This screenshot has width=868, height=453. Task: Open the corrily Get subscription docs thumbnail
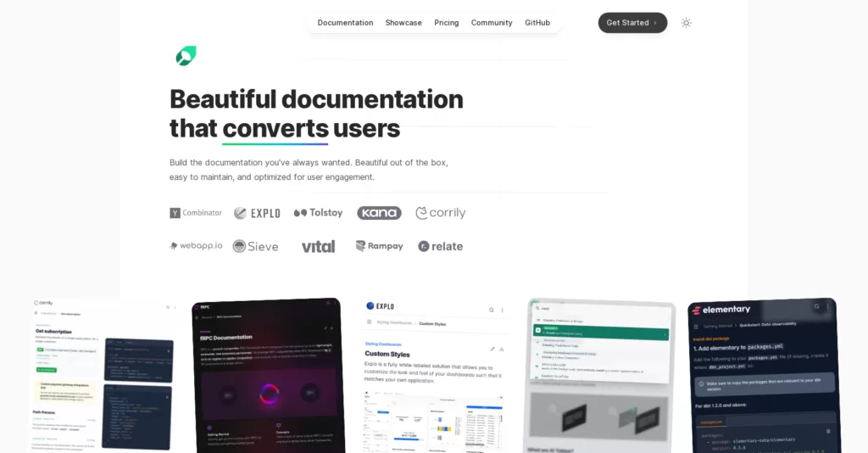103,376
